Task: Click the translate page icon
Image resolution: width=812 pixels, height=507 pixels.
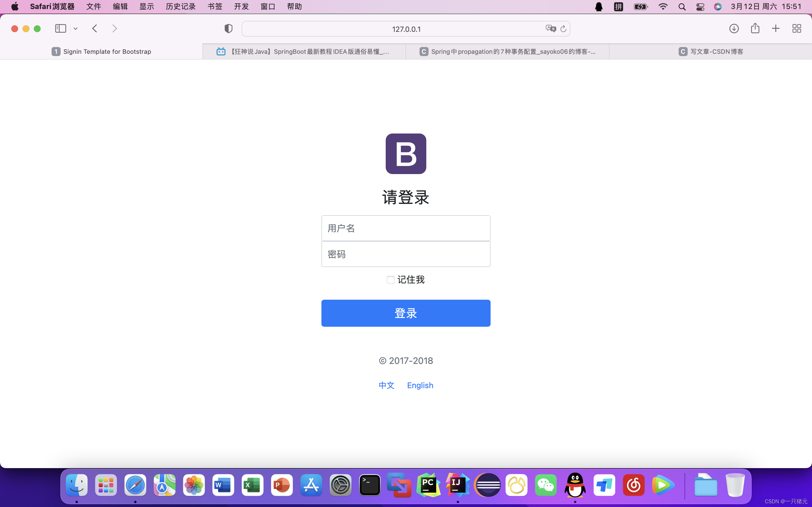Action: click(x=550, y=28)
